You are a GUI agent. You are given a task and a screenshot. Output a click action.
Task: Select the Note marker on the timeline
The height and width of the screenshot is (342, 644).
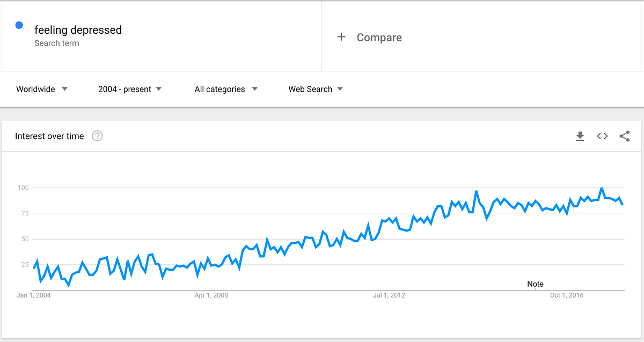[x=535, y=284]
